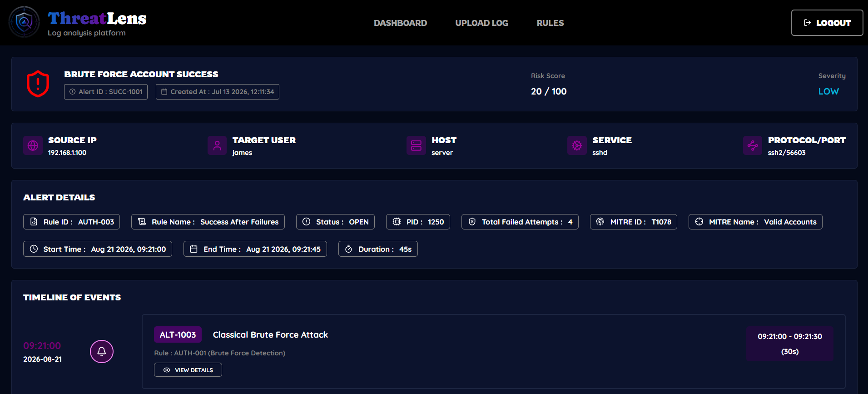
Task: Click the Created At calendar icon
Action: coord(164,92)
